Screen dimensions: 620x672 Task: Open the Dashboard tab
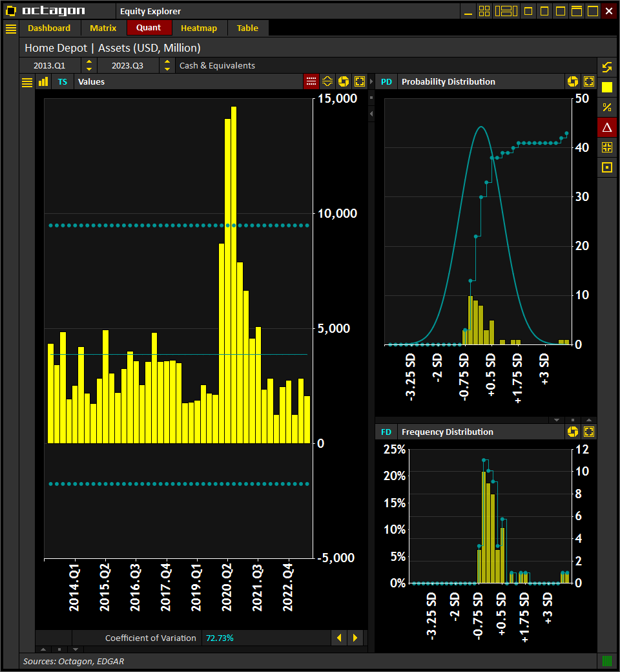pyautogui.click(x=49, y=28)
